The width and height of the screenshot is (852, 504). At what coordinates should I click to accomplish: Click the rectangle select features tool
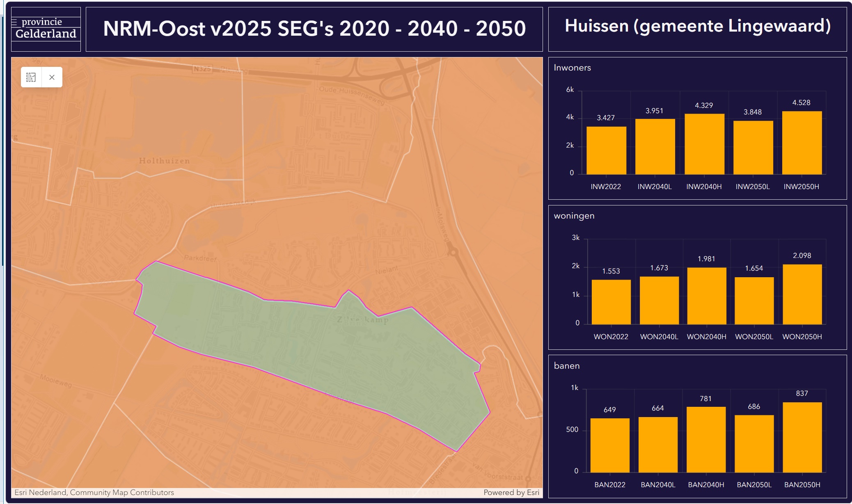click(x=31, y=77)
